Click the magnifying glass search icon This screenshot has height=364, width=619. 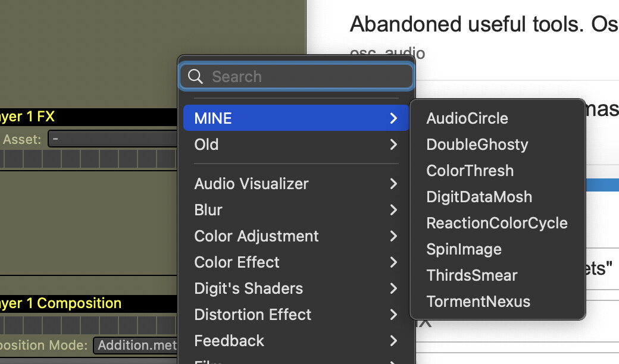coord(195,77)
